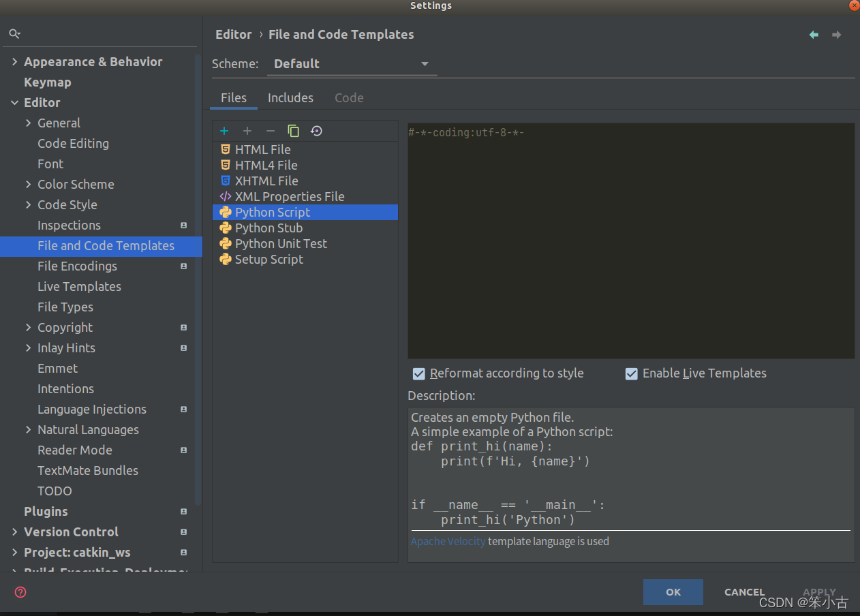
Task: Collapse the Editor section
Action: tap(14, 103)
